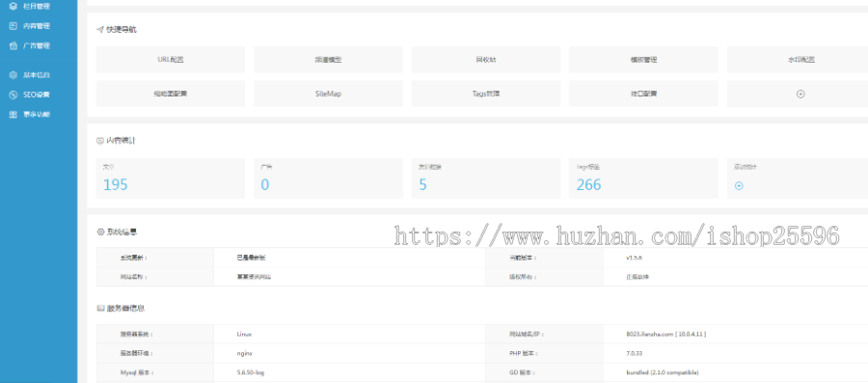Image resolution: width=868 pixels, height=383 pixels.
Task: Click the 服务器环境 label cell
Action: 155,353
